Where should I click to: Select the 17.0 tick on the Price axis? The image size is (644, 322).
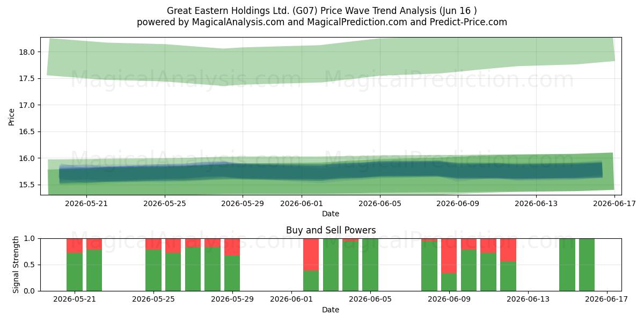[x=27, y=105]
